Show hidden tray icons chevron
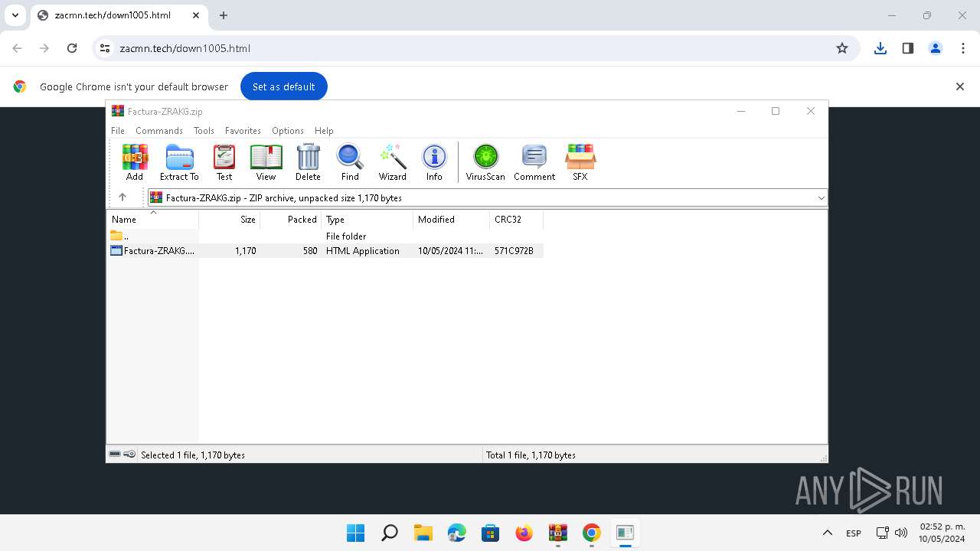 (x=827, y=533)
